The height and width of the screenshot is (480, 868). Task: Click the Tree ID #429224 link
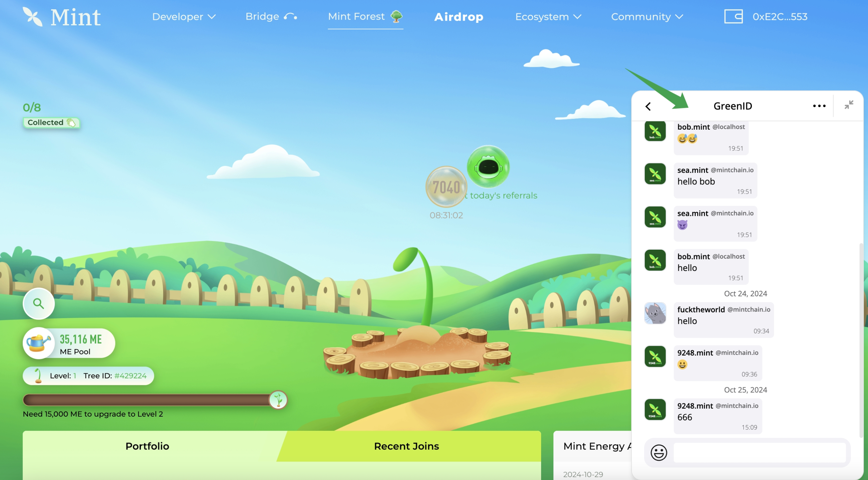click(x=130, y=375)
